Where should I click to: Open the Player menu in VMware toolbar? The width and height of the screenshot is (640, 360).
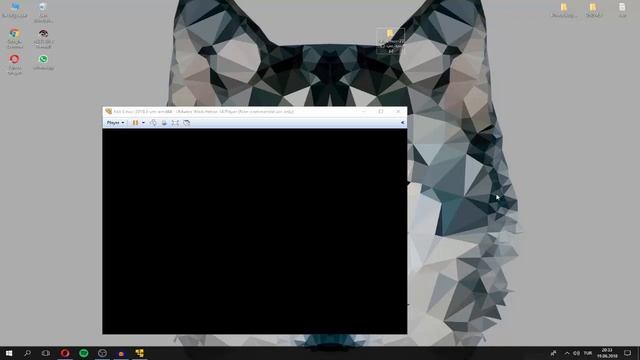click(115, 122)
